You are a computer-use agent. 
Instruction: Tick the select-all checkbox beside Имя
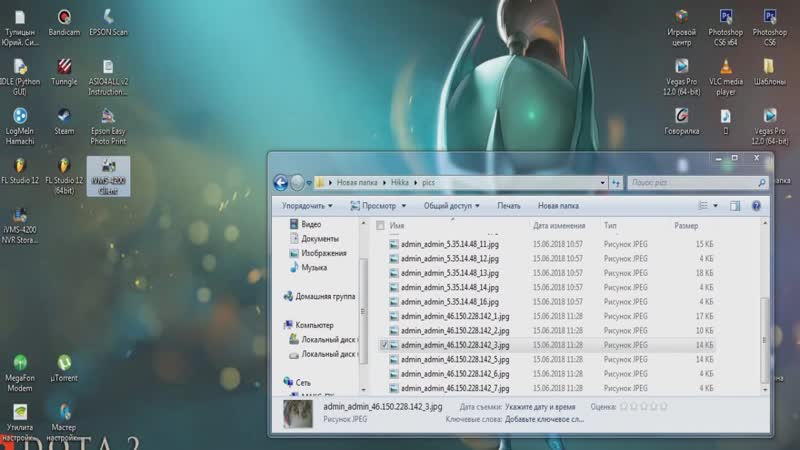(380, 226)
